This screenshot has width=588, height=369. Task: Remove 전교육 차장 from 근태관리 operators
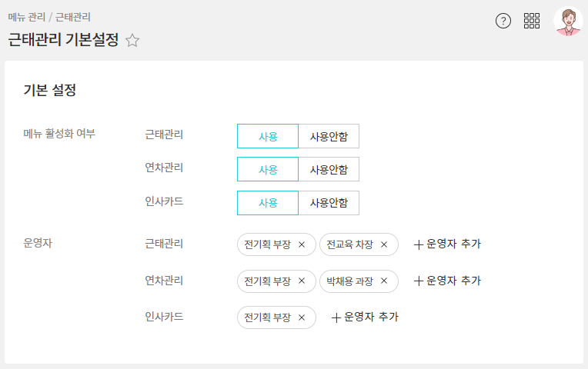point(384,244)
